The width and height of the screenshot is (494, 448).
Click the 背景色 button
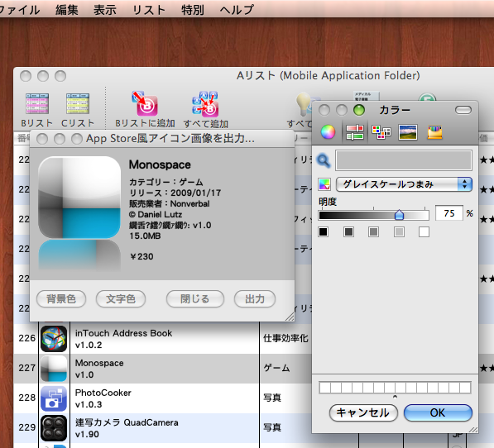(x=61, y=298)
